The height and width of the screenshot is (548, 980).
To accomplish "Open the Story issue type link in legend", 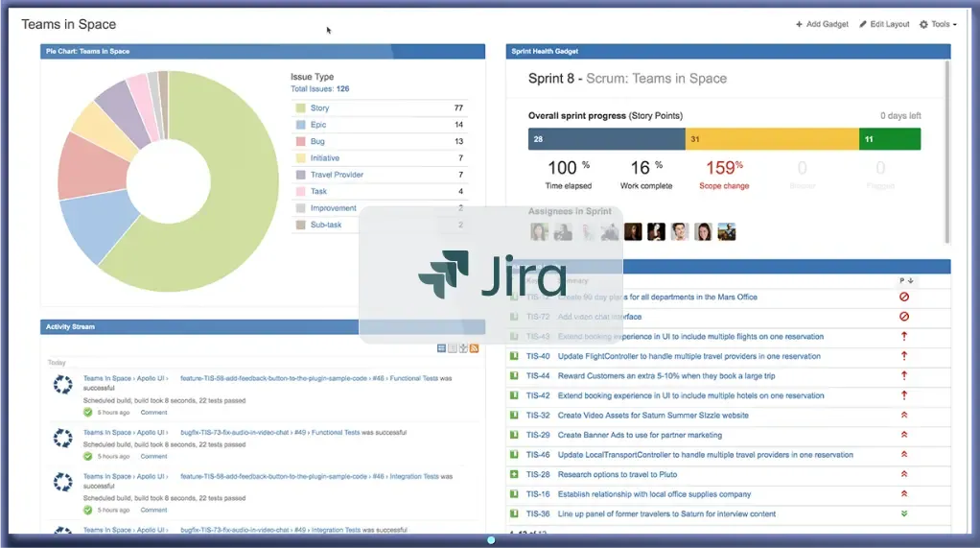I will 319,108.
